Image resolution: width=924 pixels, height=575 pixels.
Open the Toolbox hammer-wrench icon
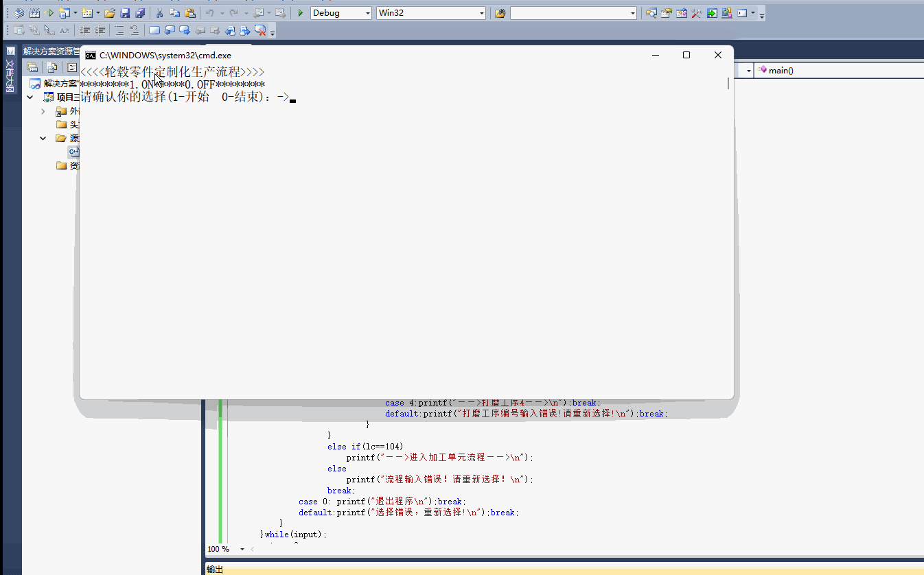(697, 13)
